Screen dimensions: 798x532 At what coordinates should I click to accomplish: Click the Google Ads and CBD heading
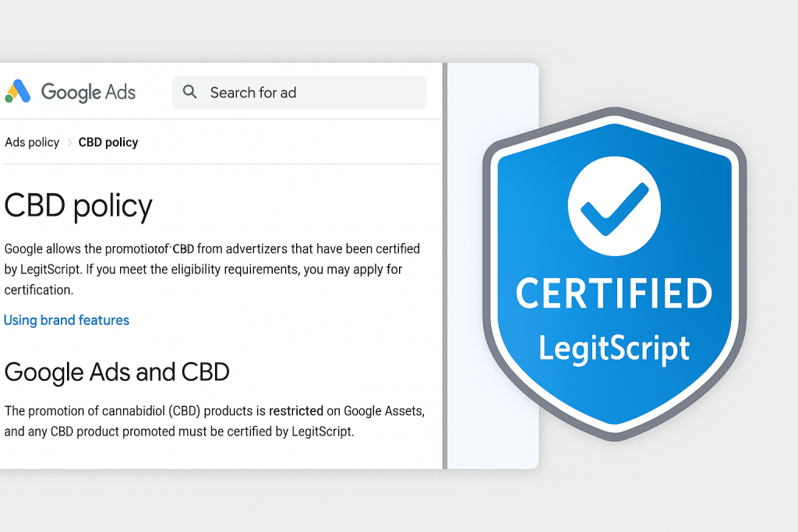tap(117, 372)
